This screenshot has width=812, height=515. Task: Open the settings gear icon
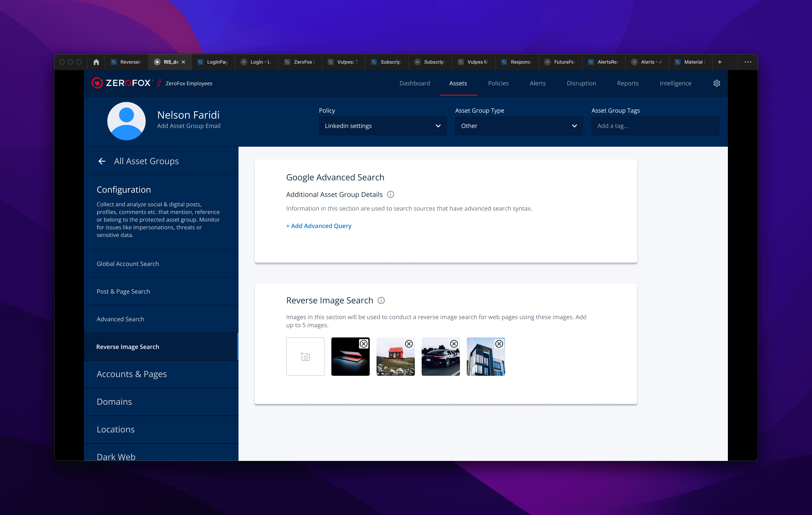[717, 83]
